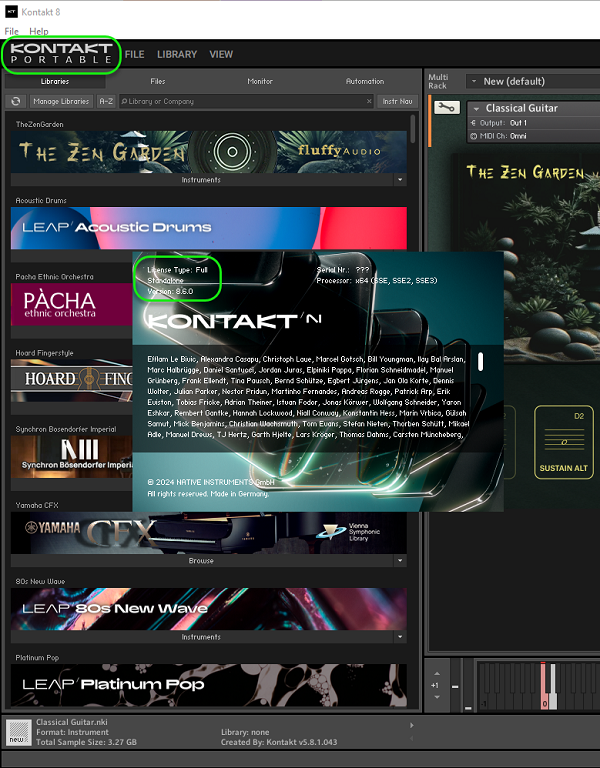
Task: Click the 'Version: 8.6.0' text
Action: click(170, 291)
